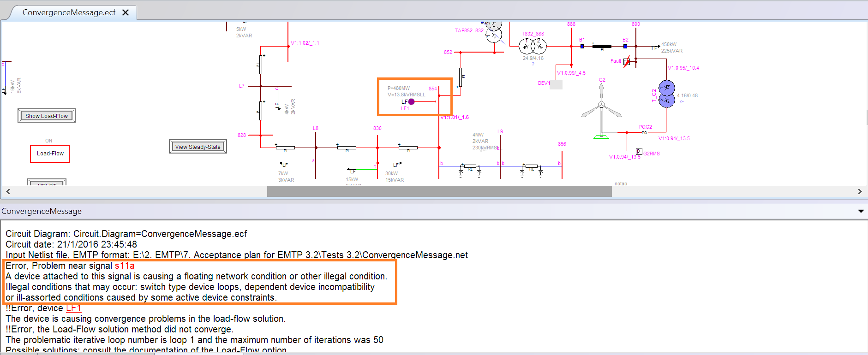This screenshot has height=355, width=868.
Task: Select the B1 breaker square
Action: tap(582, 46)
